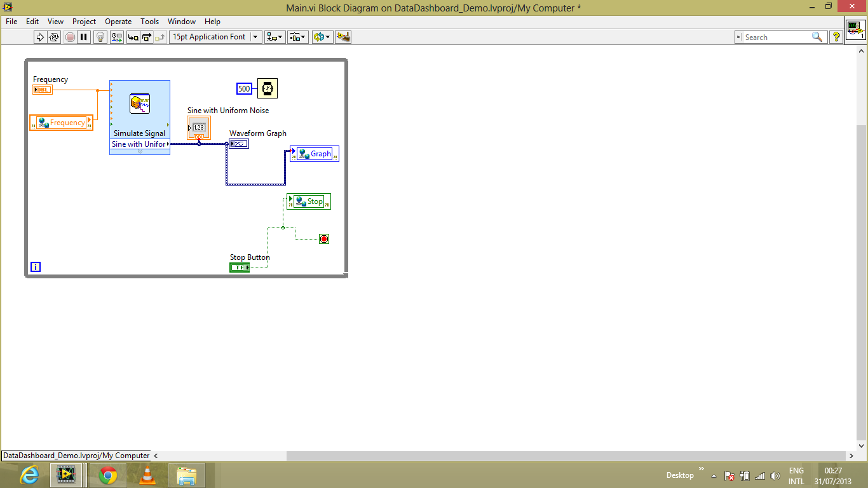Expand the Desktop toolbar chevron

pyautogui.click(x=702, y=470)
